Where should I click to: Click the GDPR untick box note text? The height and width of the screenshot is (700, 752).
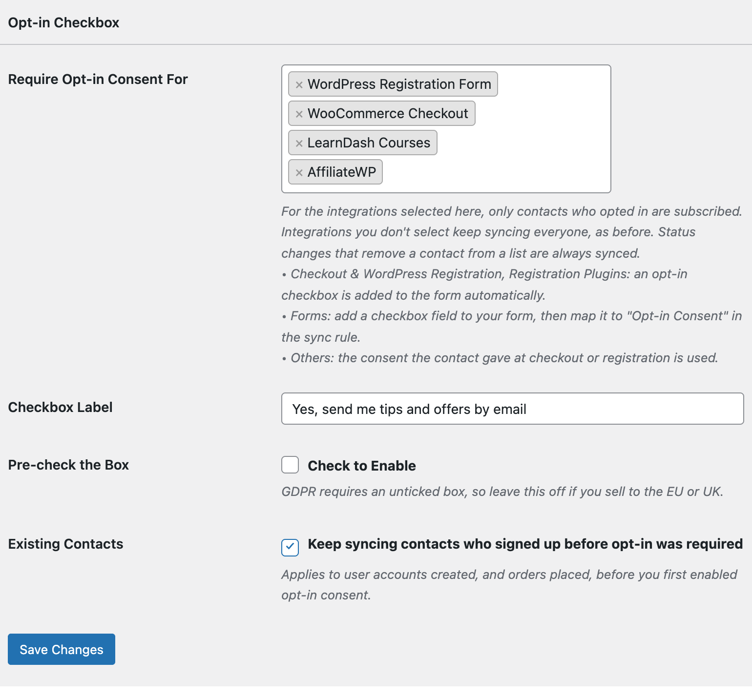(x=502, y=492)
